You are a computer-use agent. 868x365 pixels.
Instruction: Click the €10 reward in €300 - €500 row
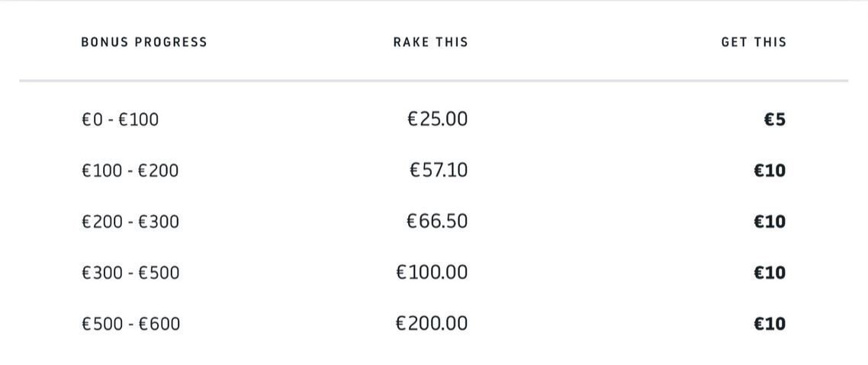(770, 273)
